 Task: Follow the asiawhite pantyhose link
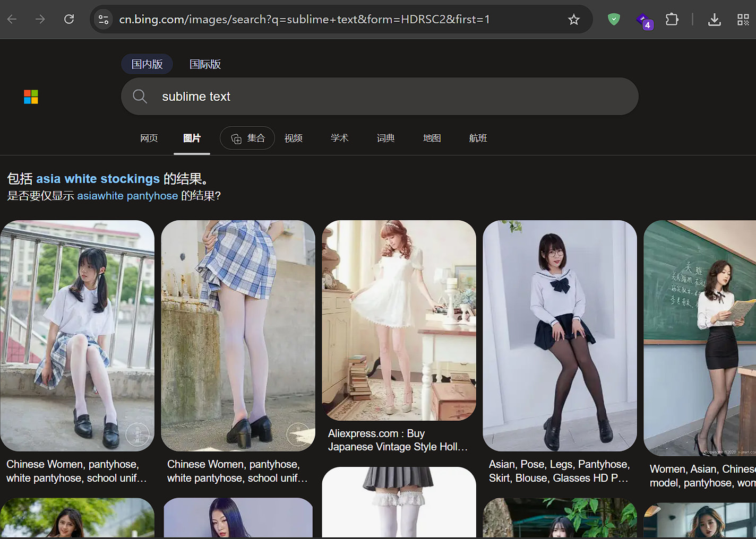click(127, 196)
